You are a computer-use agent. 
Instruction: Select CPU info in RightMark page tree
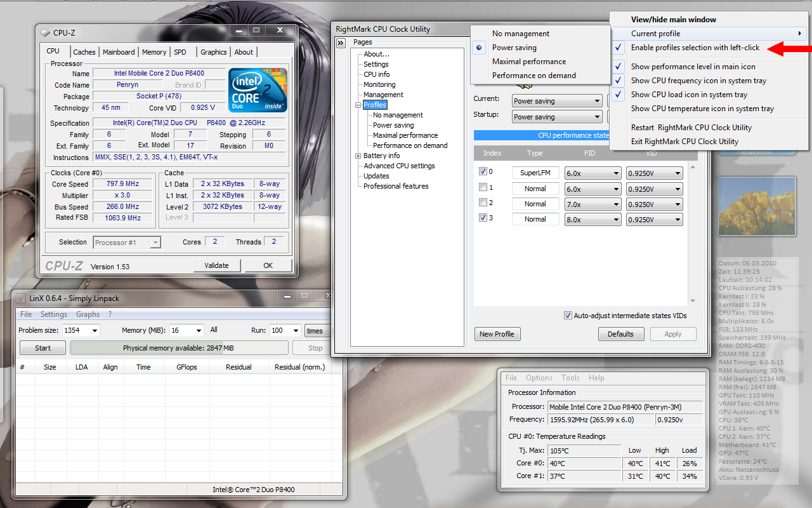pyautogui.click(x=377, y=74)
